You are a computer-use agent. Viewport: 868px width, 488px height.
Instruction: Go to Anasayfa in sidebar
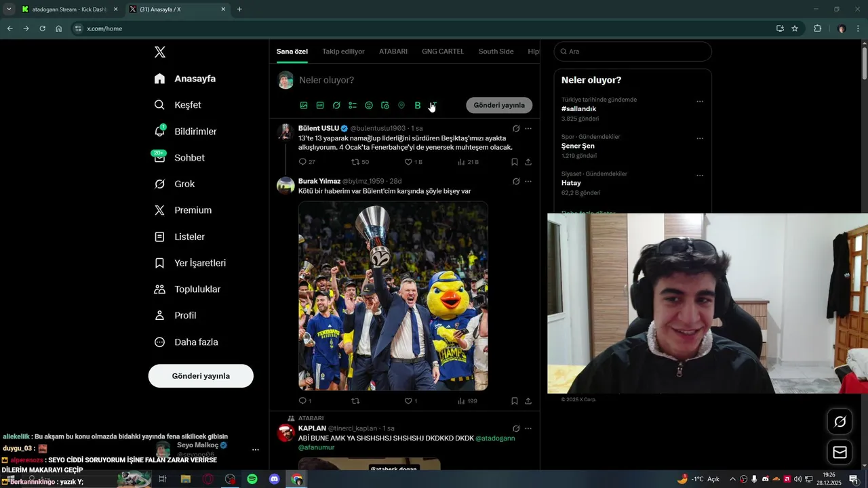pos(185,79)
